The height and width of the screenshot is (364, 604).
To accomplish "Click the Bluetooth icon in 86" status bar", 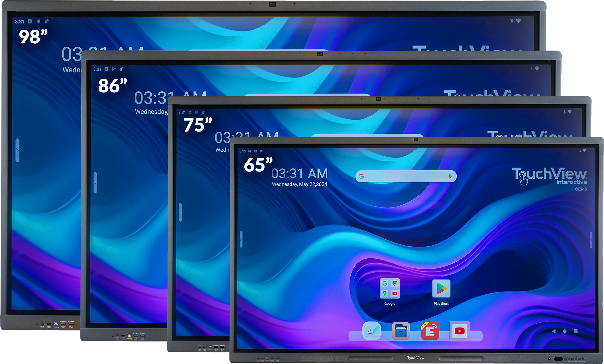I will [531, 69].
